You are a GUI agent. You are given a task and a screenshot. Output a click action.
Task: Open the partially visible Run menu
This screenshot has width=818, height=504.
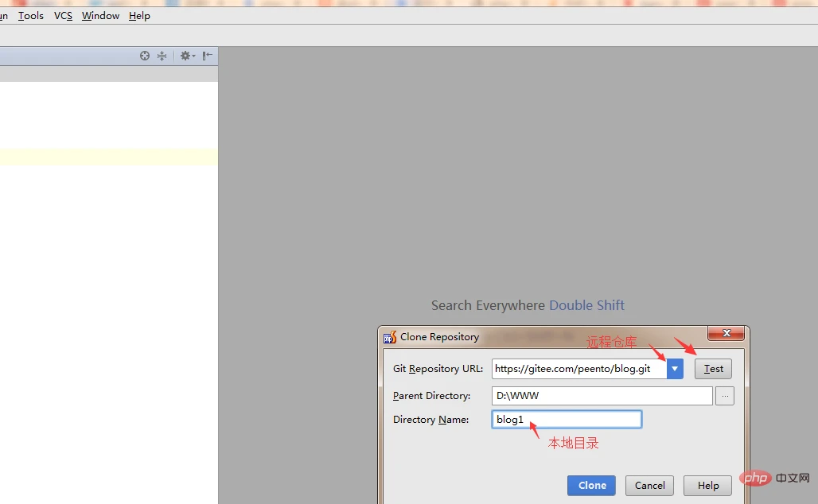coord(3,16)
